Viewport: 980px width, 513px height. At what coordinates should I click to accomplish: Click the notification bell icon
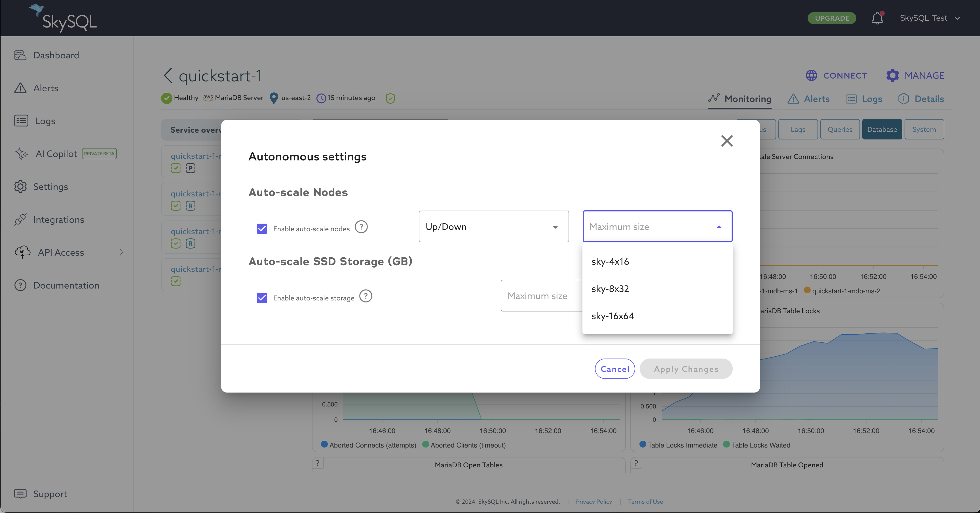coord(877,18)
